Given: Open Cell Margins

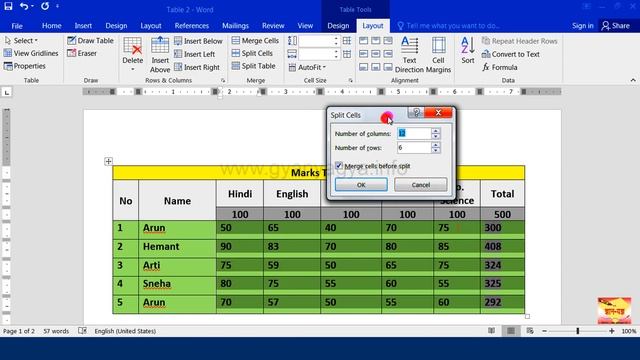Looking at the screenshot, I should coord(438,55).
